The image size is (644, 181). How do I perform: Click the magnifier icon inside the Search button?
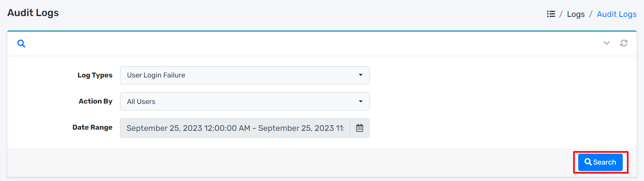pos(588,162)
